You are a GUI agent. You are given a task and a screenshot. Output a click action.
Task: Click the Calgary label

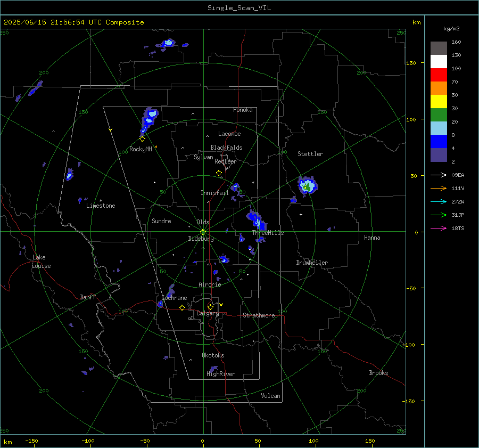(x=208, y=313)
